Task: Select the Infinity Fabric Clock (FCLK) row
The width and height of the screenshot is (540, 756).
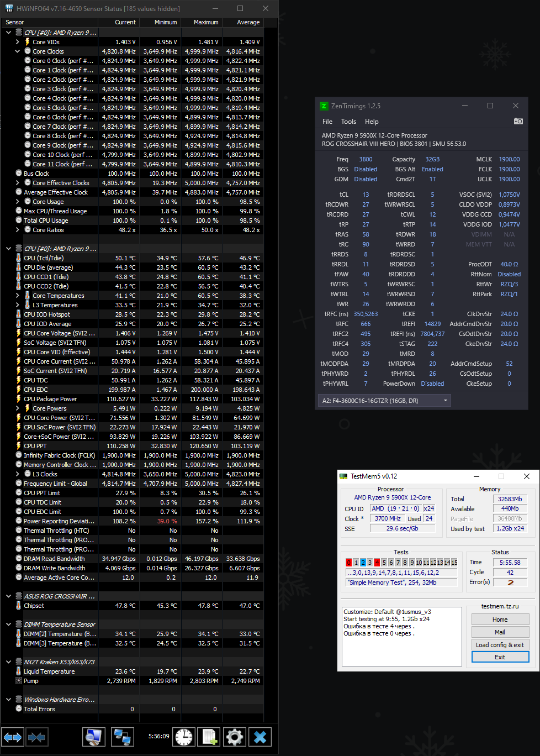Action: click(132, 455)
